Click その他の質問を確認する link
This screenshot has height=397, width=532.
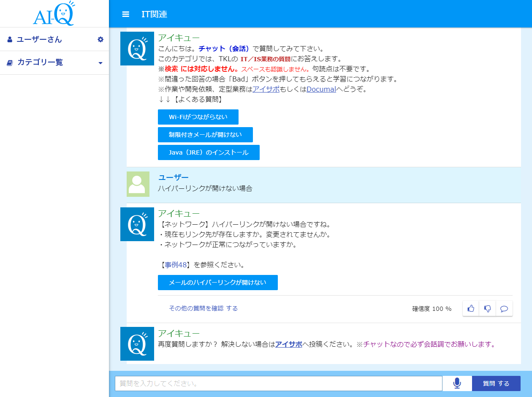coord(203,308)
